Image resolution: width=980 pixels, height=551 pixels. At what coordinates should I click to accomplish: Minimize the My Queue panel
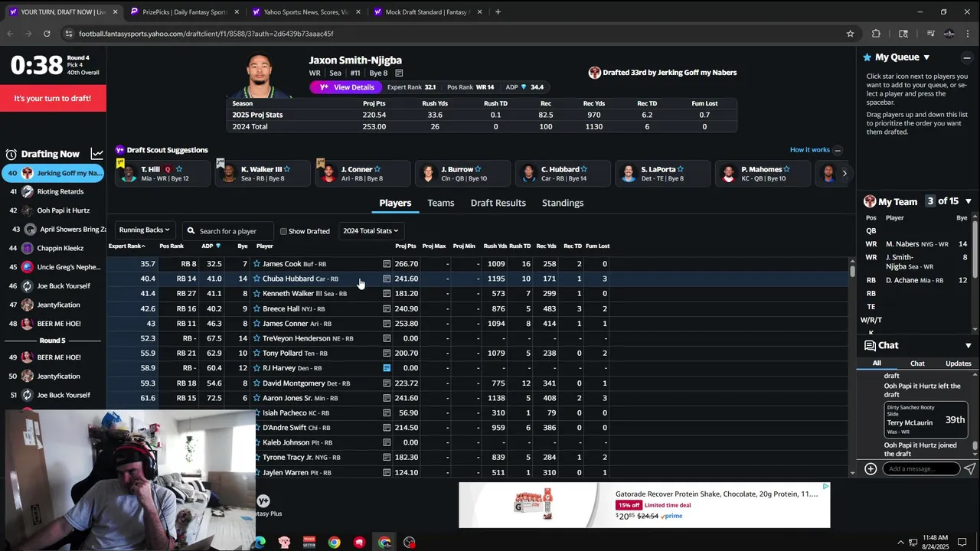(967, 57)
